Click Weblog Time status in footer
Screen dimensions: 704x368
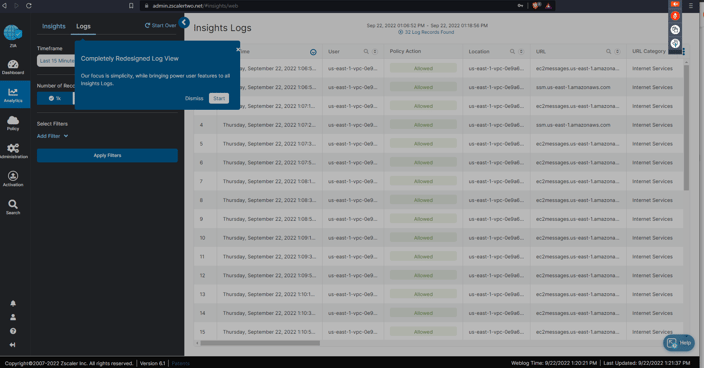coord(554,363)
